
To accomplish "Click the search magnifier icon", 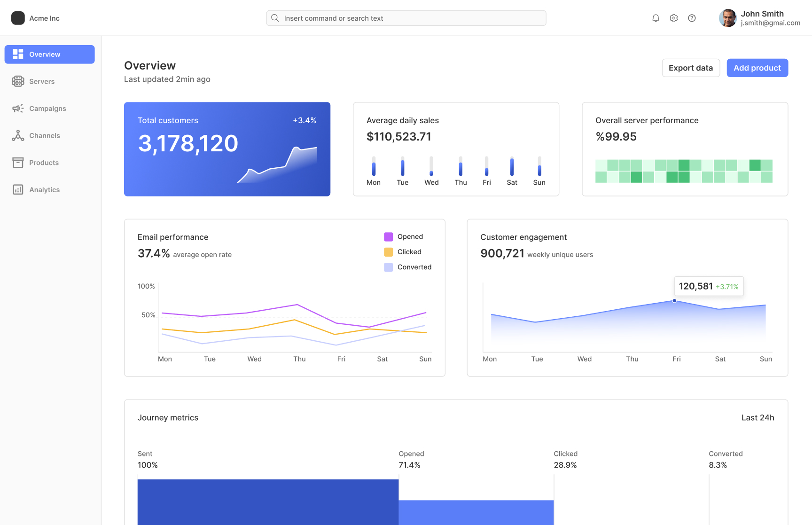I will pos(275,18).
